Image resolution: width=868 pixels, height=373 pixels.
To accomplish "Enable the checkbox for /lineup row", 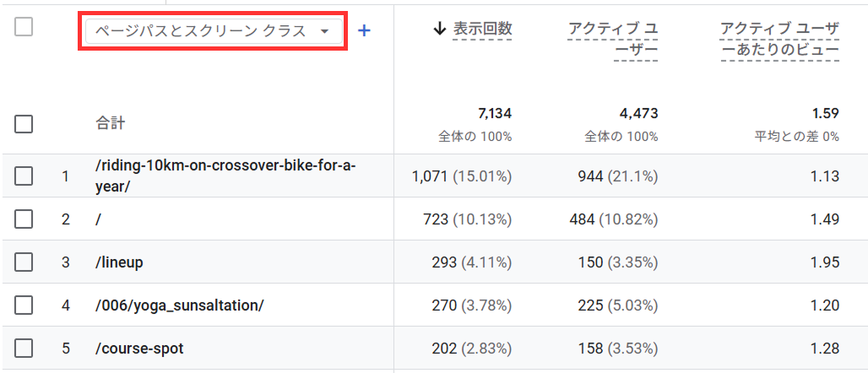I will pos(24,262).
